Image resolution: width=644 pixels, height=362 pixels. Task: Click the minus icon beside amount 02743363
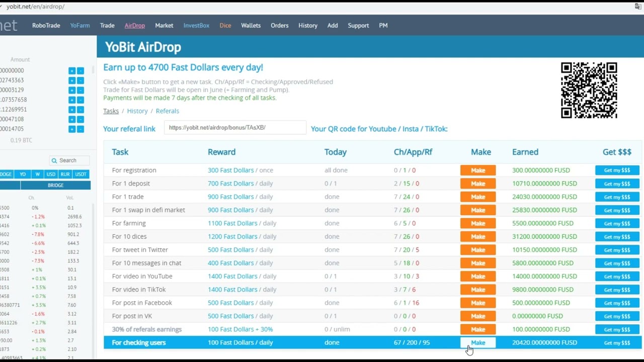80,80
